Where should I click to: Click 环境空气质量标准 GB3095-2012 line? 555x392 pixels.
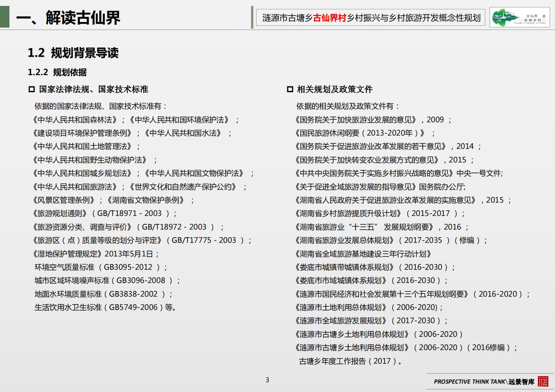101,267
